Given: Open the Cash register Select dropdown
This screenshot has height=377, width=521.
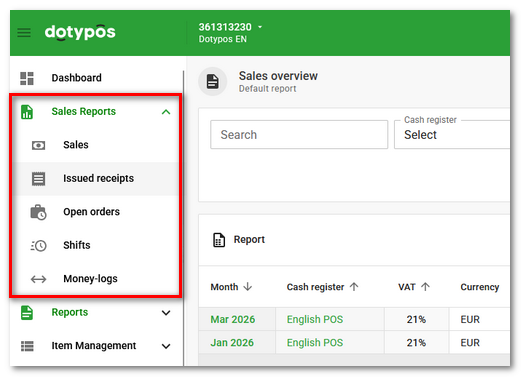Looking at the screenshot, I should click(x=452, y=135).
